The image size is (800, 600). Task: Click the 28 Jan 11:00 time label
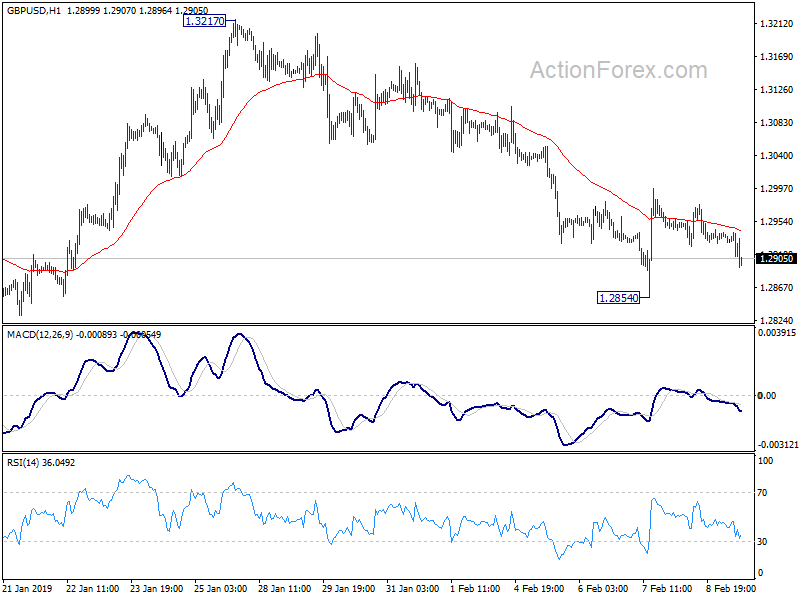click(x=285, y=588)
